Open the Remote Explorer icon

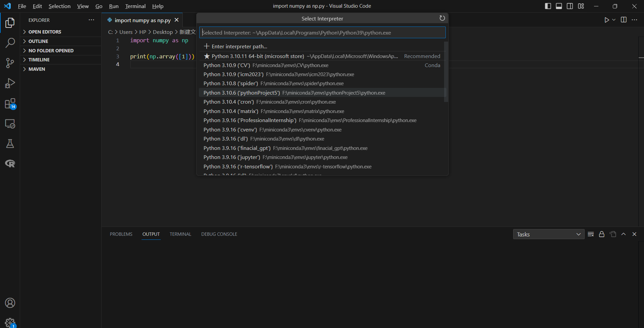point(10,124)
